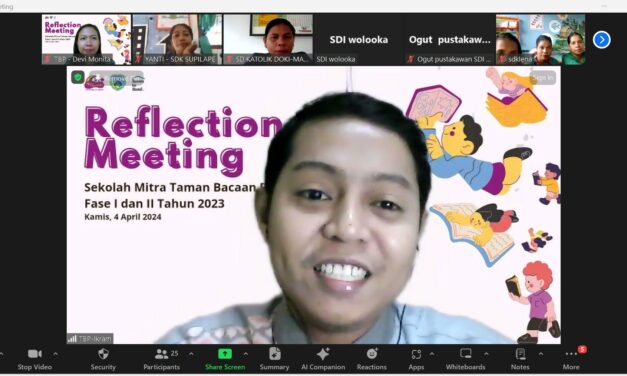
Task: Go to next participants gallery page
Action: click(601, 40)
